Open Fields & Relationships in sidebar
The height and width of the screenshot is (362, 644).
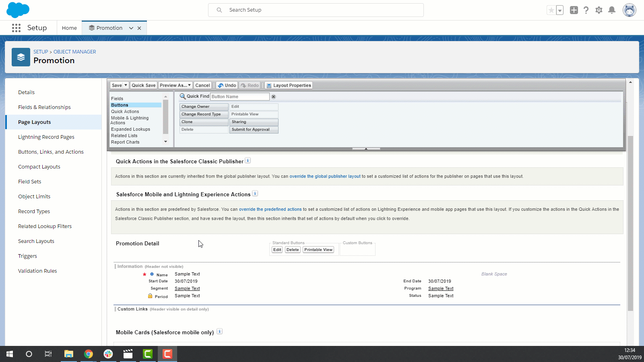click(44, 107)
